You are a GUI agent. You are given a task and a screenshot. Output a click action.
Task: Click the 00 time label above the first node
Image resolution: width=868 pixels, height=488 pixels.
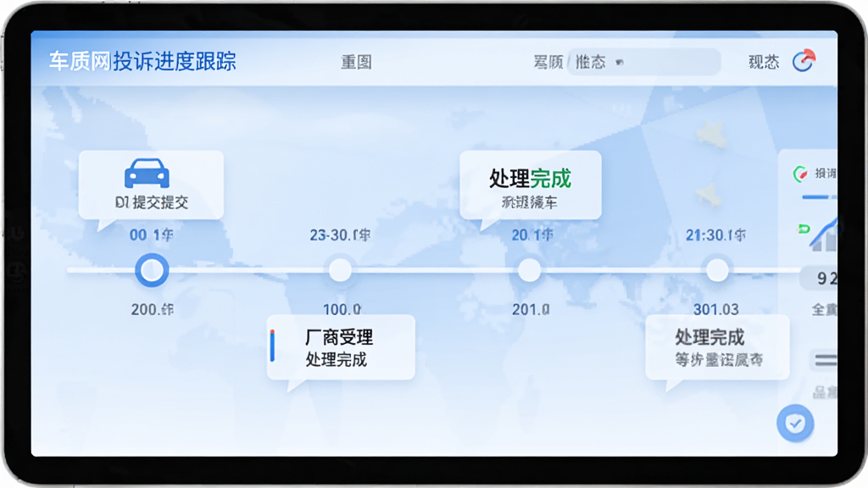(151, 236)
